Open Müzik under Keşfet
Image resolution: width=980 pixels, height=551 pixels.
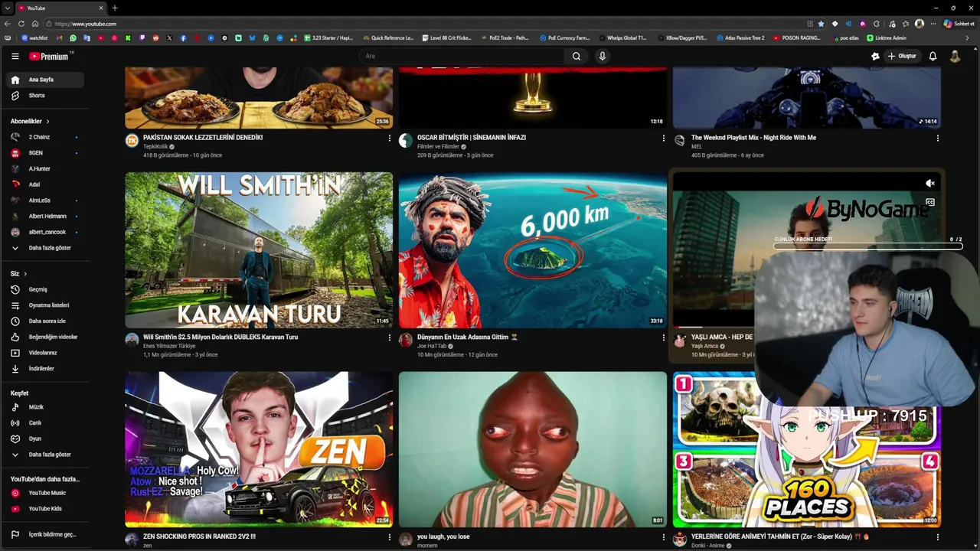tap(45, 407)
